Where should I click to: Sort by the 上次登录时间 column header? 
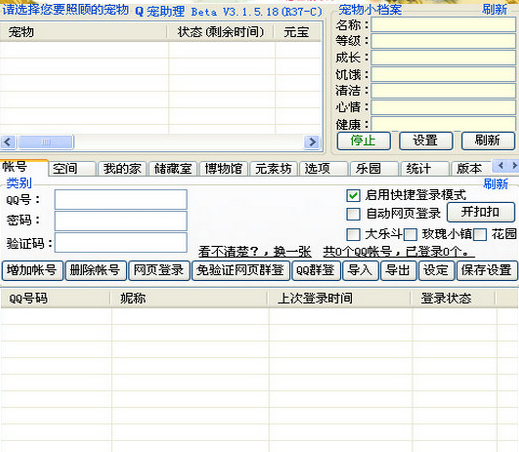coord(339,298)
